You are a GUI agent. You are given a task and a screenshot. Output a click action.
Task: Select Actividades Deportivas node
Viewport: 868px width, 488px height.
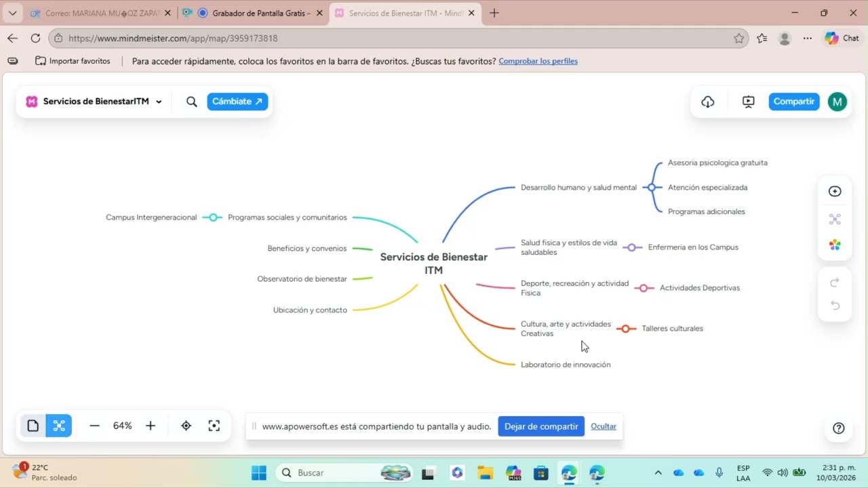(x=700, y=288)
